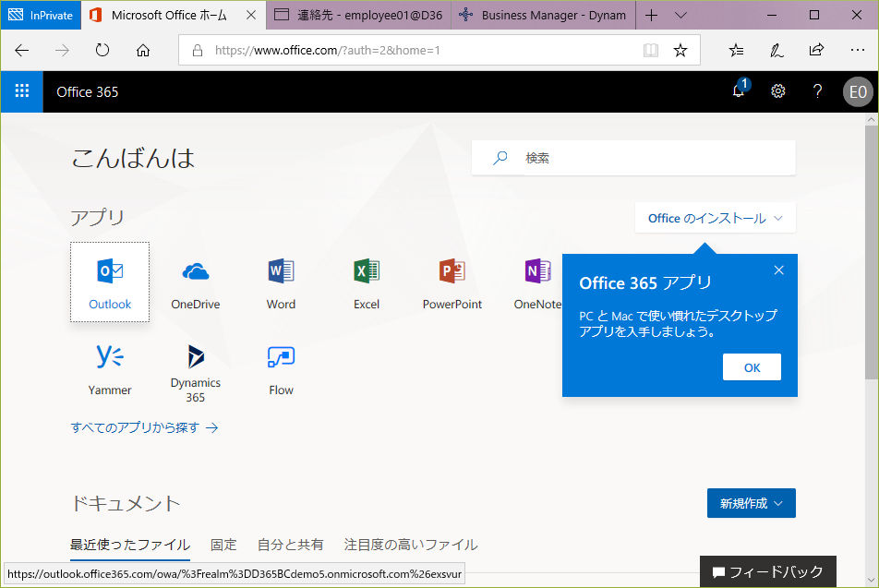Viewport: 879px width, 588px height.
Task: Open the フィードバック button
Action: tap(768, 571)
